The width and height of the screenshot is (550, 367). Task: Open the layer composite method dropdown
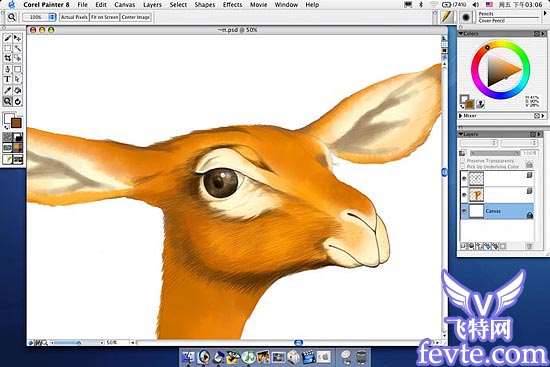click(479, 143)
